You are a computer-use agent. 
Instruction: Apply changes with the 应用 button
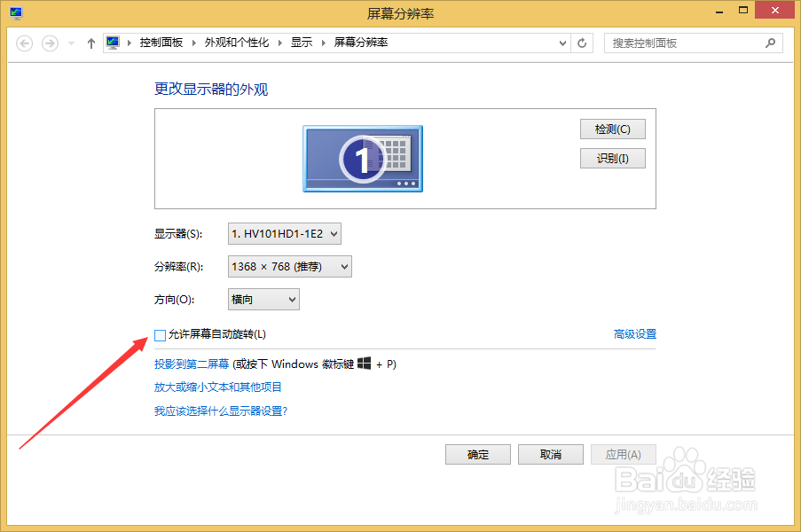coord(623,454)
